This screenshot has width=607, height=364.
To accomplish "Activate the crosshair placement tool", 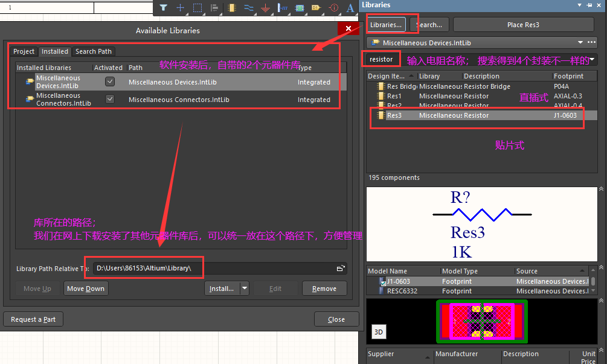I will tap(181, 8).
